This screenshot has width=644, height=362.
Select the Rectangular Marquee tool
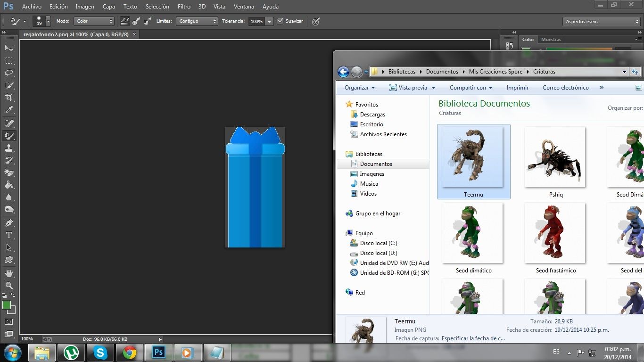point(9,61)
